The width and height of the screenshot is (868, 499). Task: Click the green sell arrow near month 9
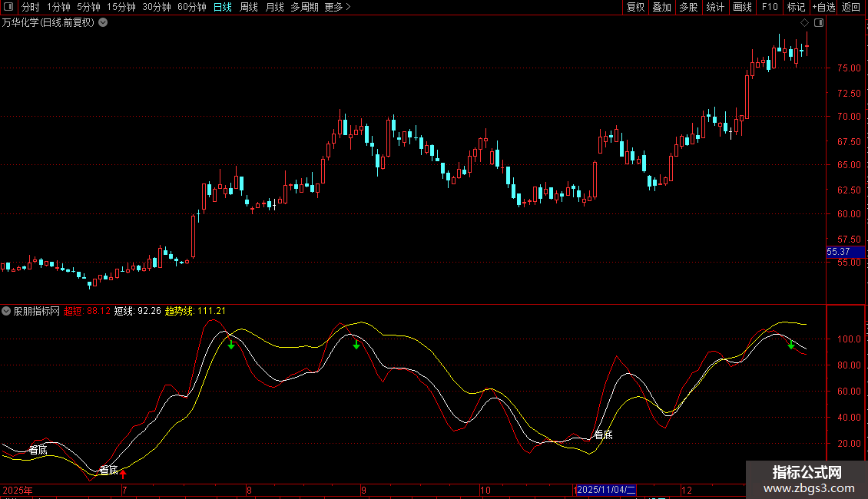tap(356, 345)
